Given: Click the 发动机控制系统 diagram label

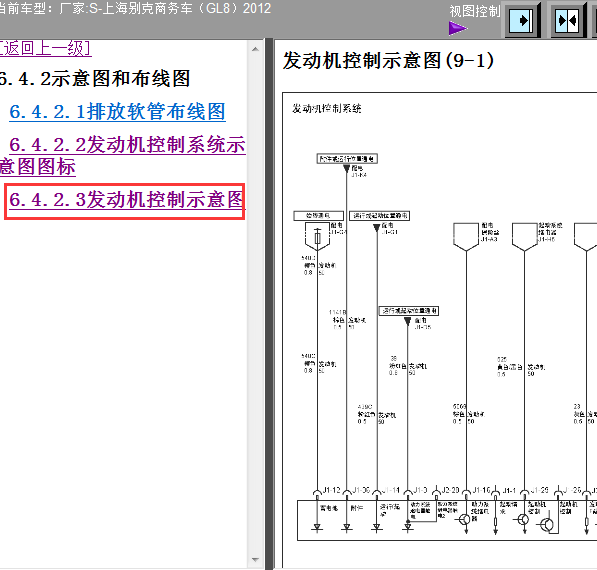Looking at the screenshot, I should 327,109.
